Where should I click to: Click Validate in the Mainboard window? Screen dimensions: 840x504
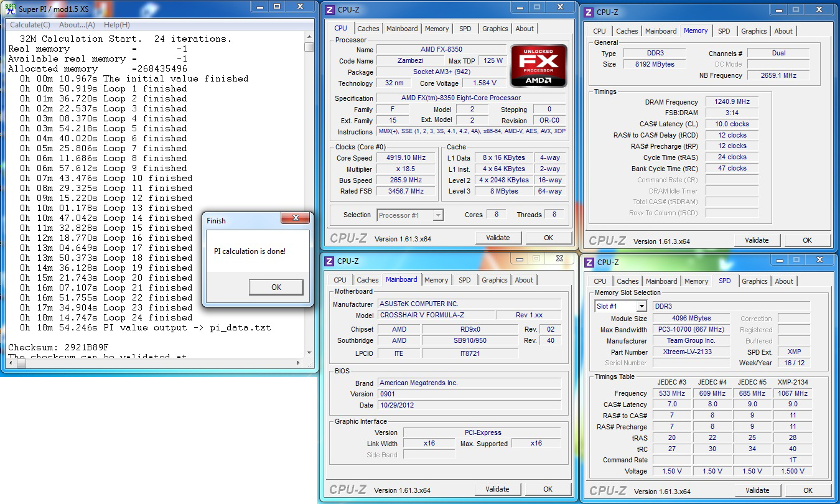click(x=498, y=489)
